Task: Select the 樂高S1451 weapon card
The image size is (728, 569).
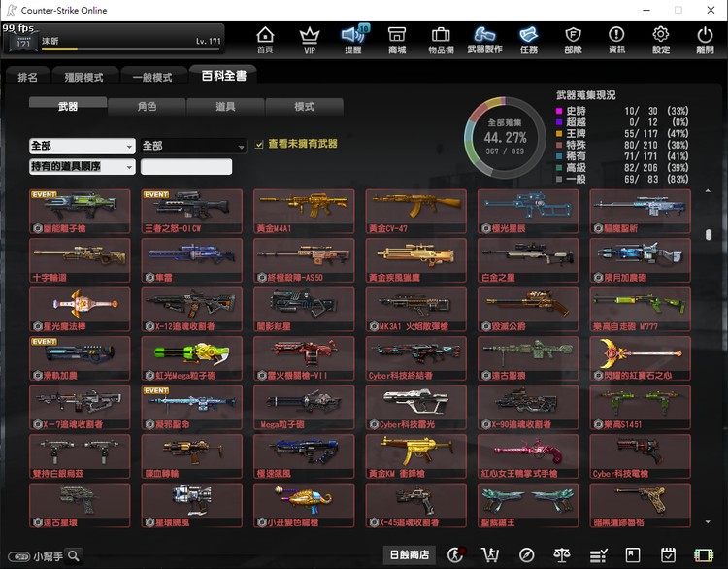Action: click(x=641, y=408)
